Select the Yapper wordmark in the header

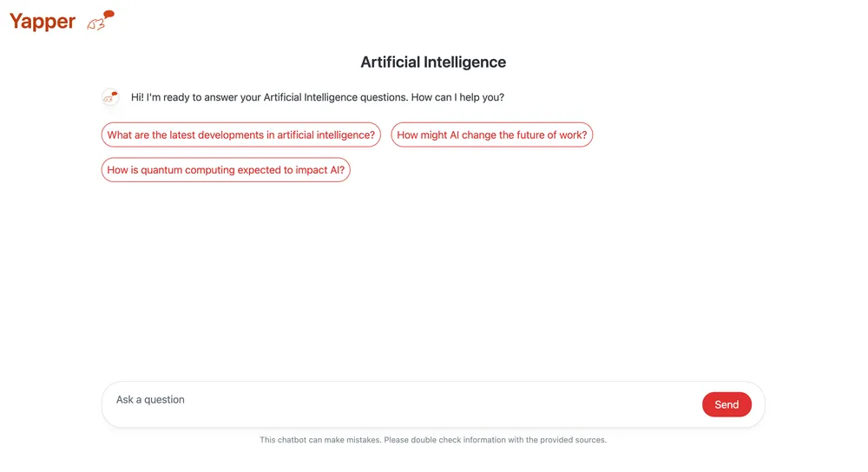click(43, 22)
